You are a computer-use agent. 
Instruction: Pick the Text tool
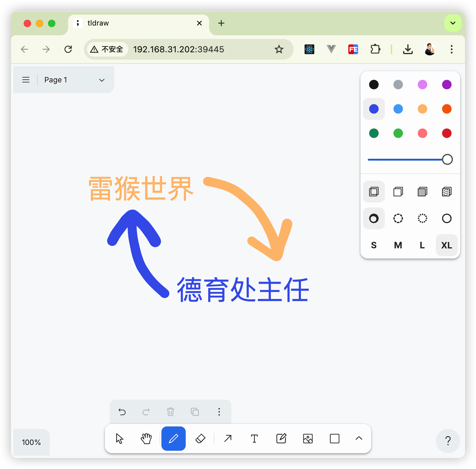254,439
